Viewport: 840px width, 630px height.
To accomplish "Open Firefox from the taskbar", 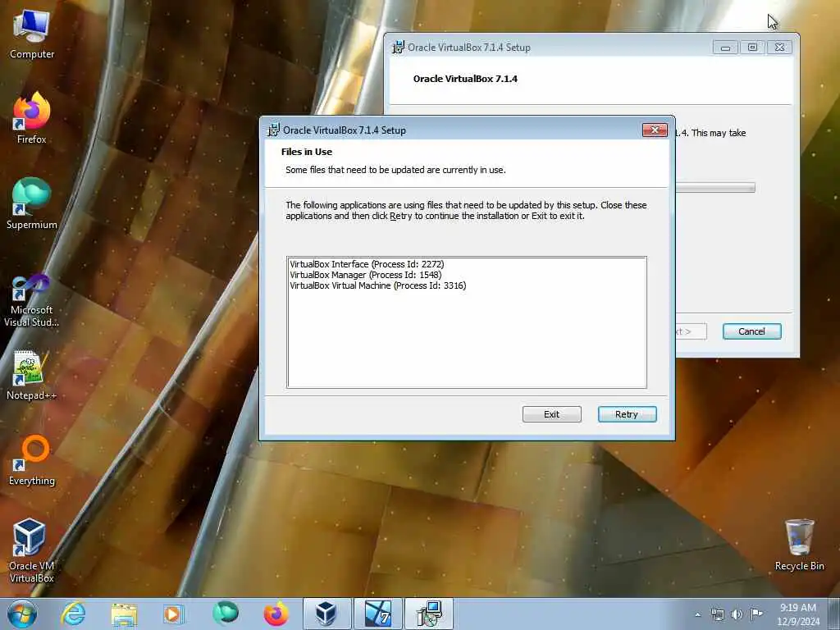I will coord(276,614).
